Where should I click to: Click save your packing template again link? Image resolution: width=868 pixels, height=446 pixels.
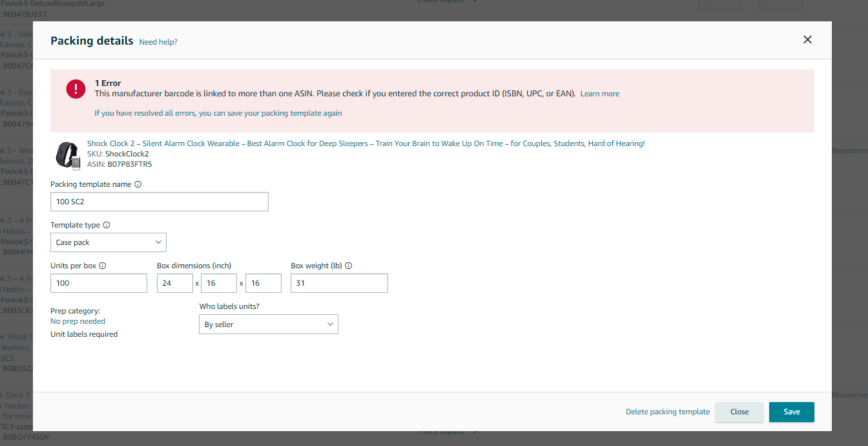click(218, 113)
